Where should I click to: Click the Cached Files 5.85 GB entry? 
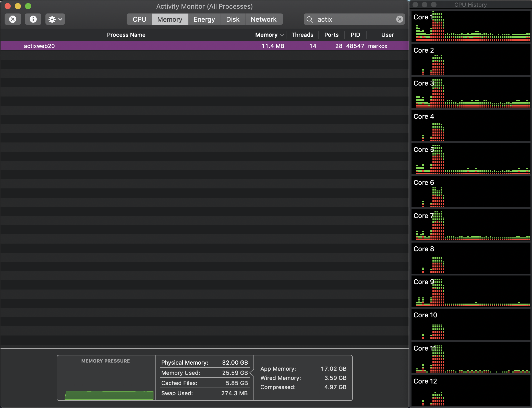204,383
